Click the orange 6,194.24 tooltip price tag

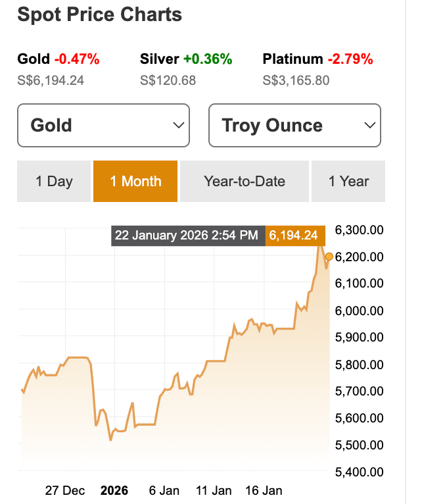pos(293,236)
